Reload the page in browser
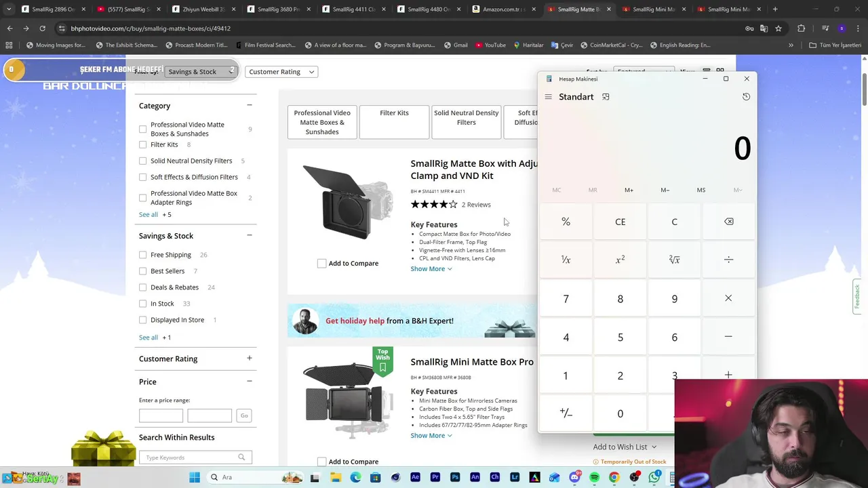The width and height of the screenshot is (868, 488). (42, 28)
